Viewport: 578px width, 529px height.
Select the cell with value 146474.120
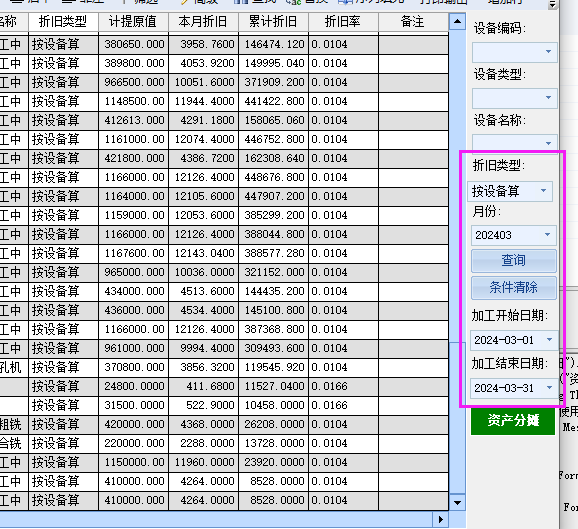[274, 45]
